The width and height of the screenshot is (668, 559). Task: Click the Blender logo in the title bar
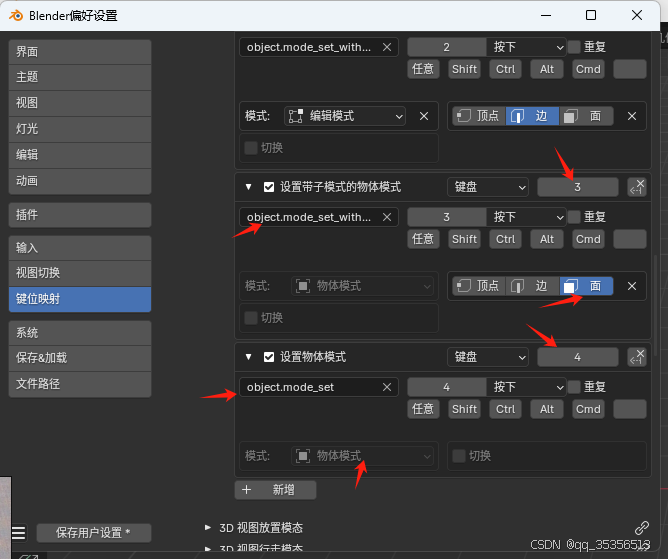(16, 16)
